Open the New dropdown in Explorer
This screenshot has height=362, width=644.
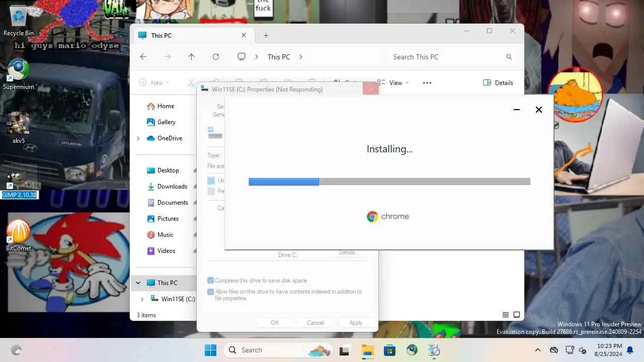154,83
